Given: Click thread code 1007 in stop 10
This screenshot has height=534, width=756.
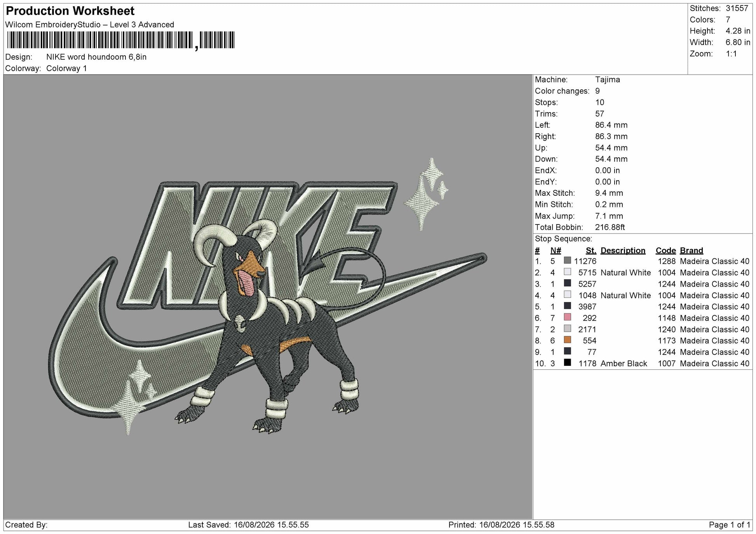Looking at the screenshot, I should pyautogui.click(x=667, y=364).
